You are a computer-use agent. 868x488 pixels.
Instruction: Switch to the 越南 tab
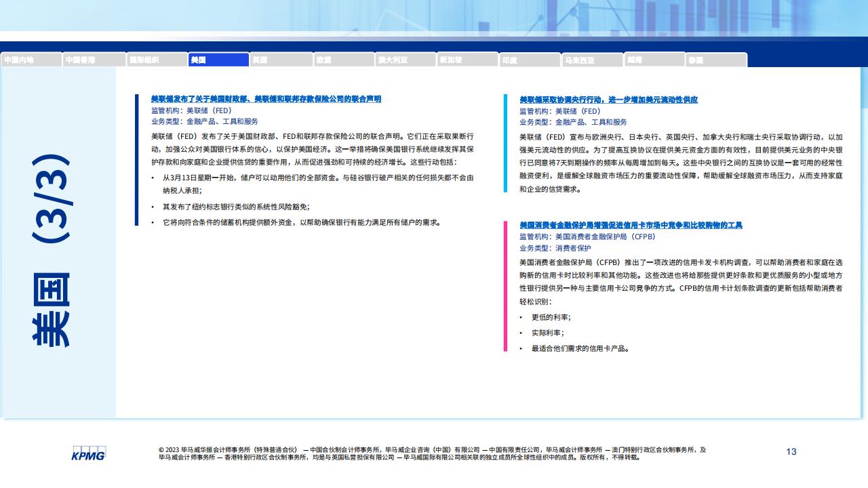coord(654,60)
